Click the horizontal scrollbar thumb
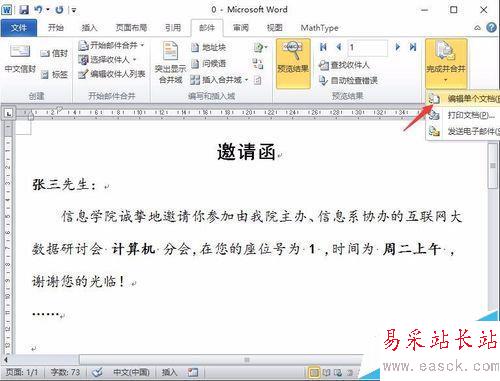The image size is (500, 381). point(247,360)
